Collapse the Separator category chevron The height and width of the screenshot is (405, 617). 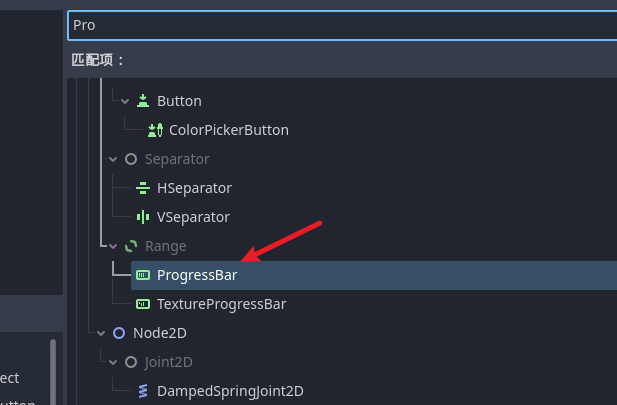[x=113, y=159]
